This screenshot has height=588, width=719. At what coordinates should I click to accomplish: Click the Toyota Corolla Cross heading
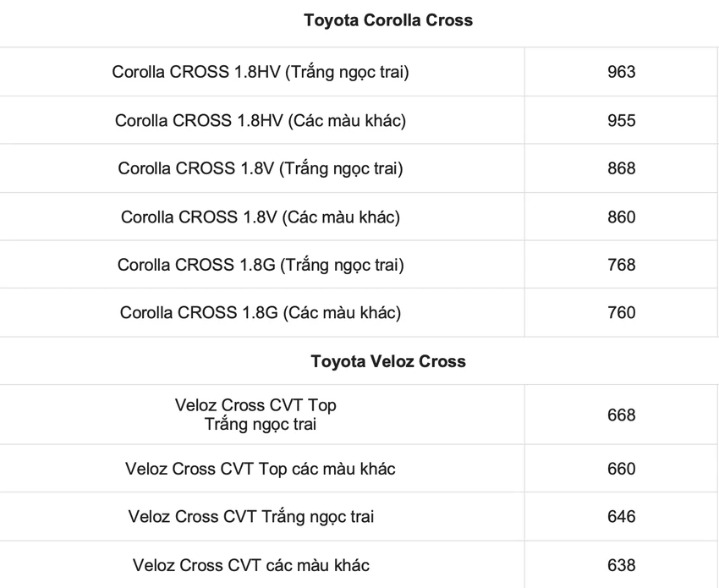[x=388, y=20]
